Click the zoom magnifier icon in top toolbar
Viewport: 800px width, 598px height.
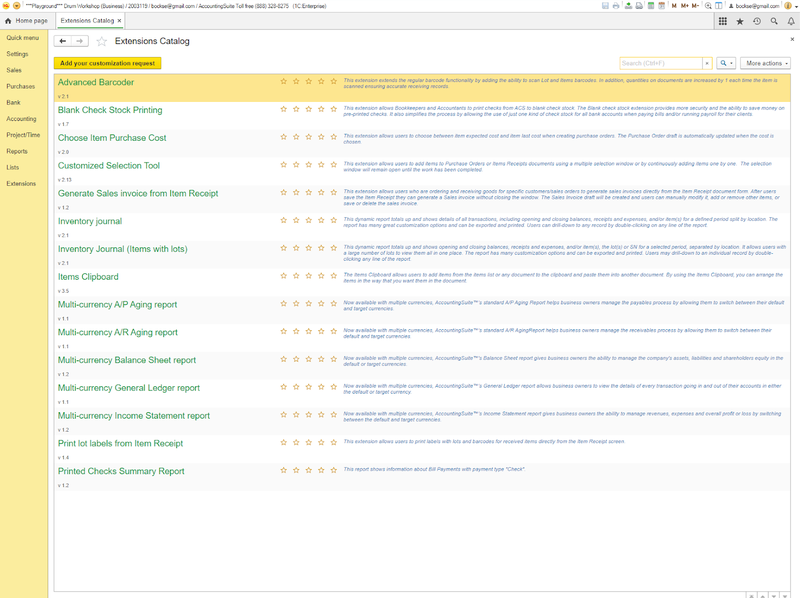(x=708, y=6)
